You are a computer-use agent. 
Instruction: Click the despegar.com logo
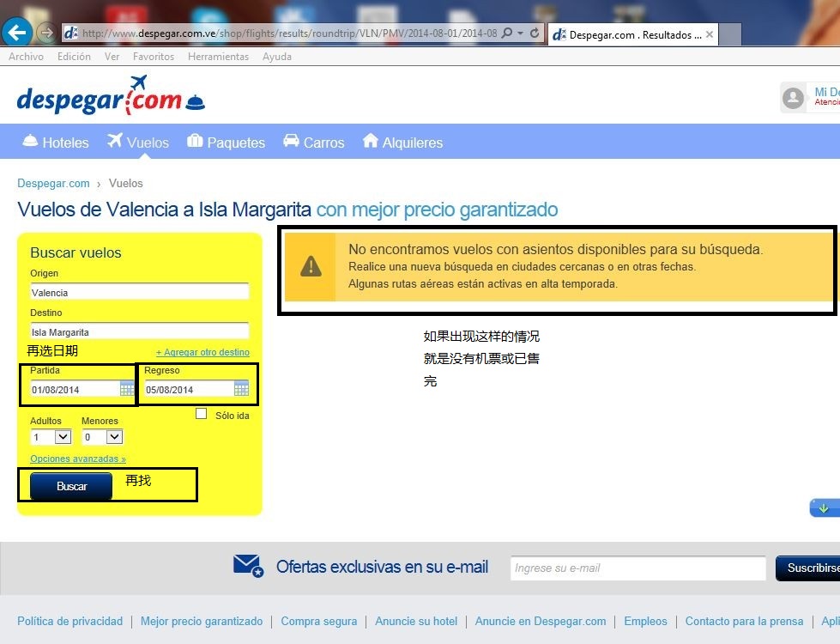pyautogui.click(x=111, y=95)
